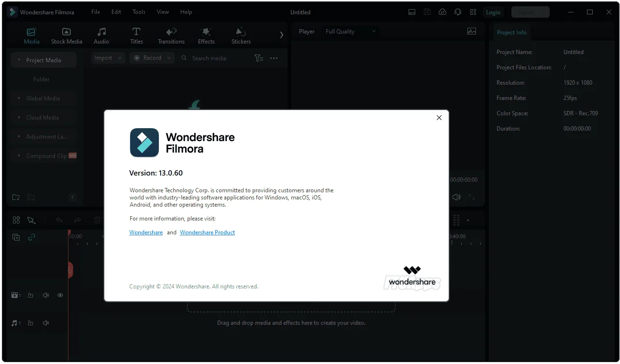620x364 pixels.
Task: Choose the timeline Select tool
Action: (x=31, y=220)
